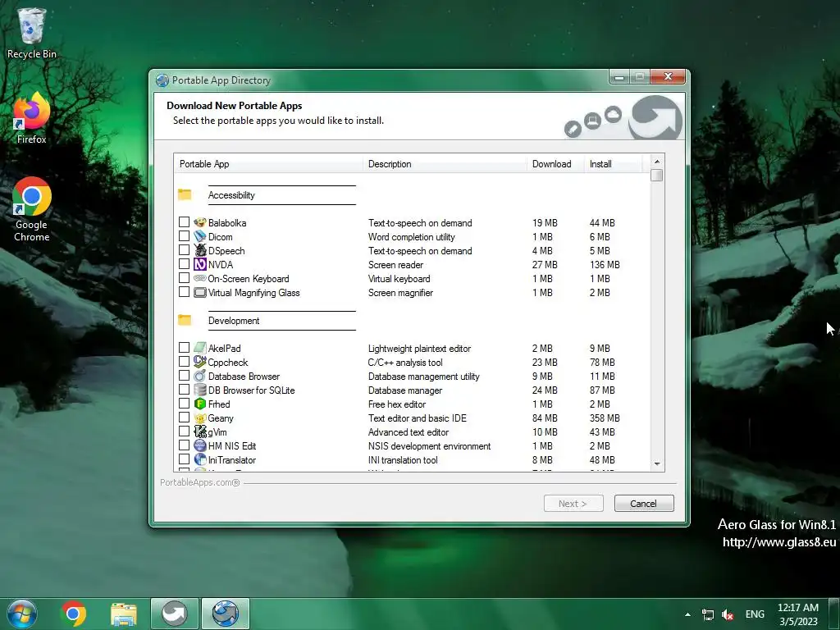Click the Portable App column header
Screen dimensions: 840x630
268,164
